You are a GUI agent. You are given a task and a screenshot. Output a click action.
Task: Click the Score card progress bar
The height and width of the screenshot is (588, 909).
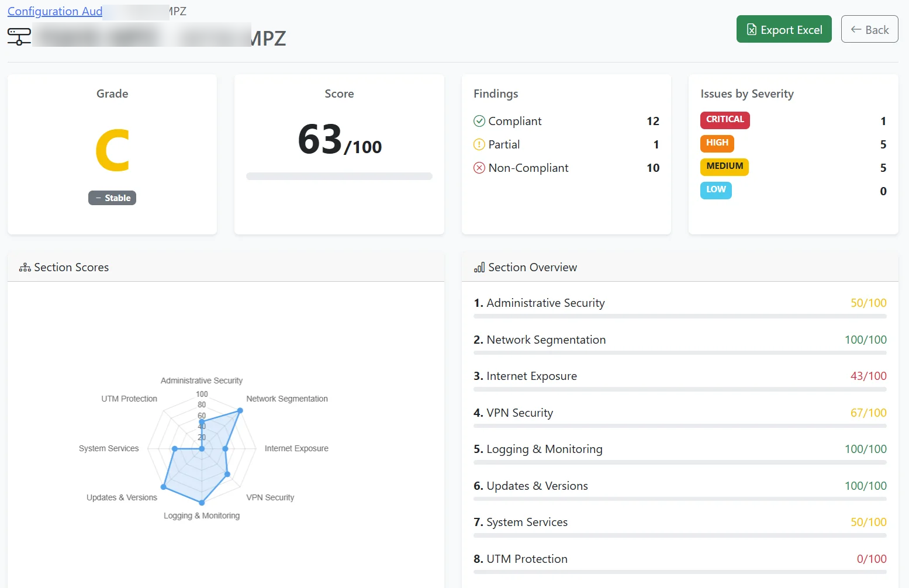click(339, 176)
